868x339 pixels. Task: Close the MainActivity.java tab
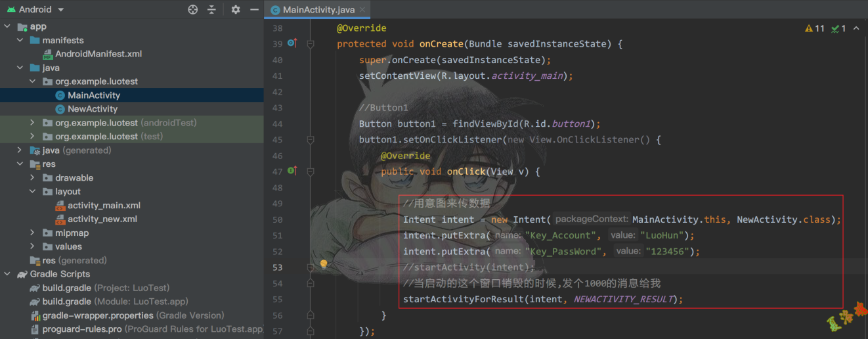coord(362,10)
